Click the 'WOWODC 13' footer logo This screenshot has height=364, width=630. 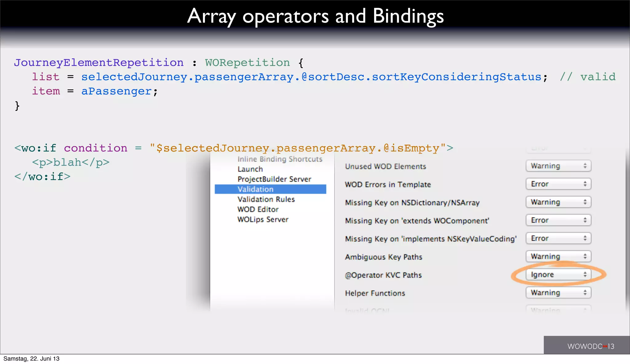click(591, 346)
